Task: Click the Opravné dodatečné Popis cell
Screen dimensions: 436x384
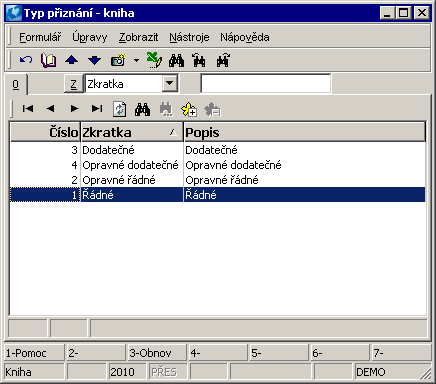Action: 305,165
